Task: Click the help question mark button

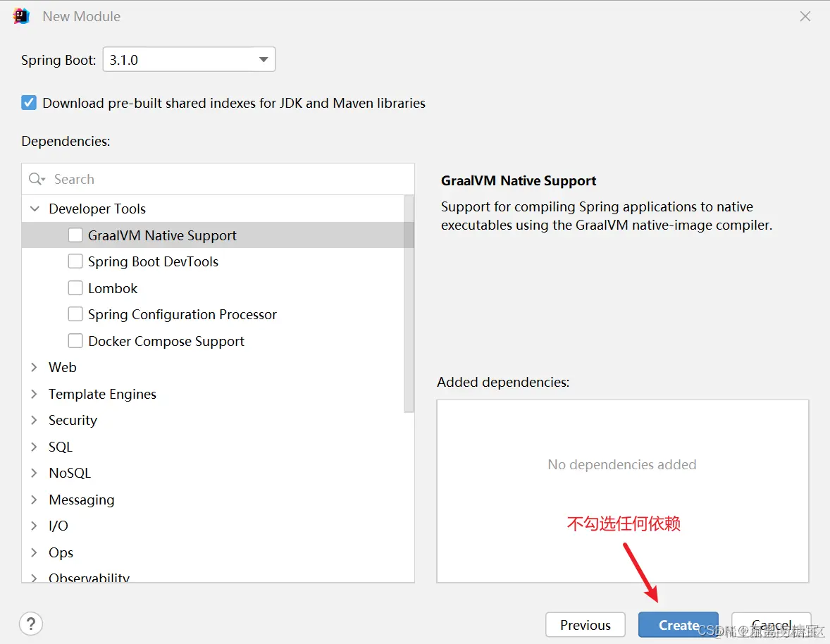Action: coord(31,624)
